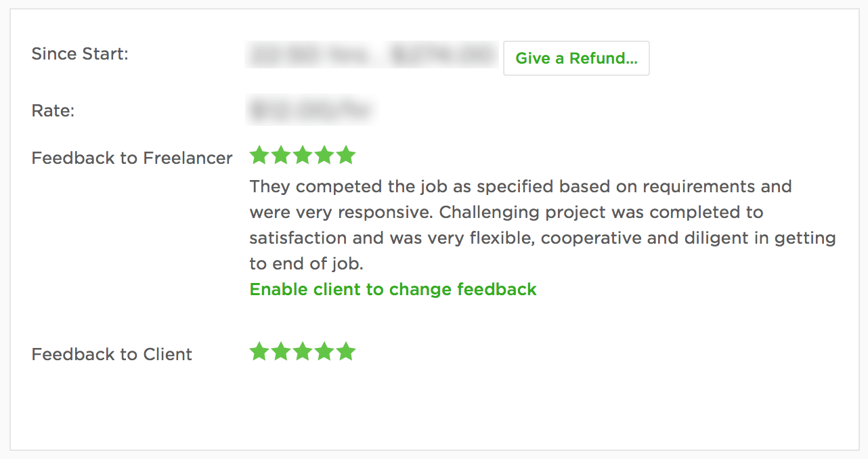The width and height of the screenshot is (868, 459).
Task: Select fourth star in Feedback to Client rating
Action: pyautogui.click(x=324, y=351)
